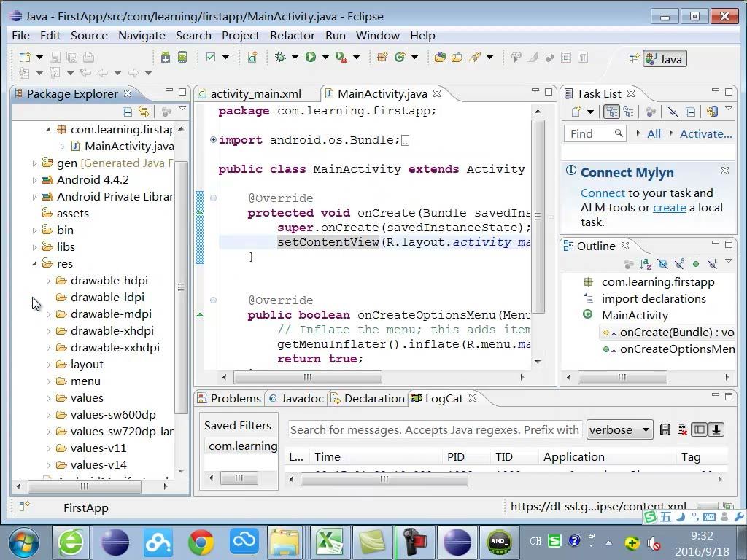Click the Java perspective button
Viewport: 747px width, 560px height.
point(665,59)
